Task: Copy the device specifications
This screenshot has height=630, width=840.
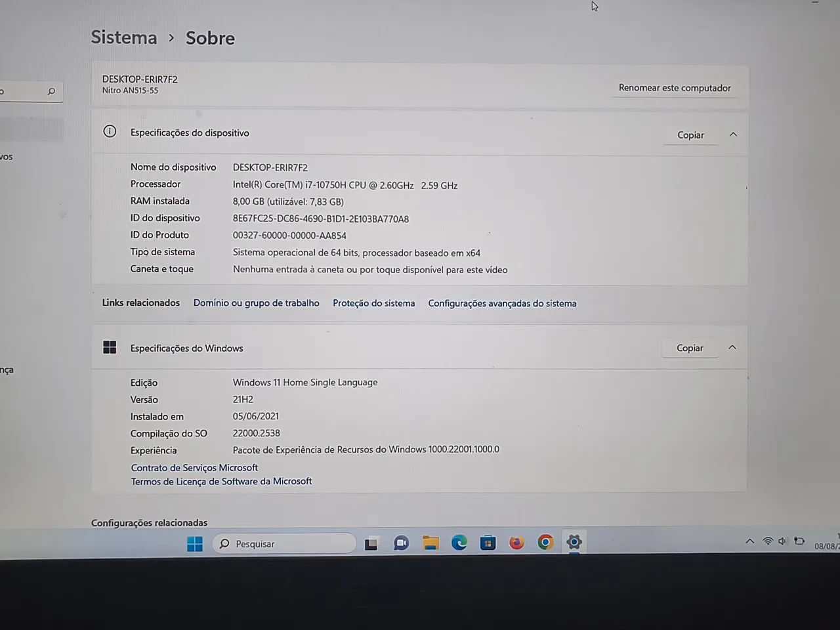Action: pos(690,135)
